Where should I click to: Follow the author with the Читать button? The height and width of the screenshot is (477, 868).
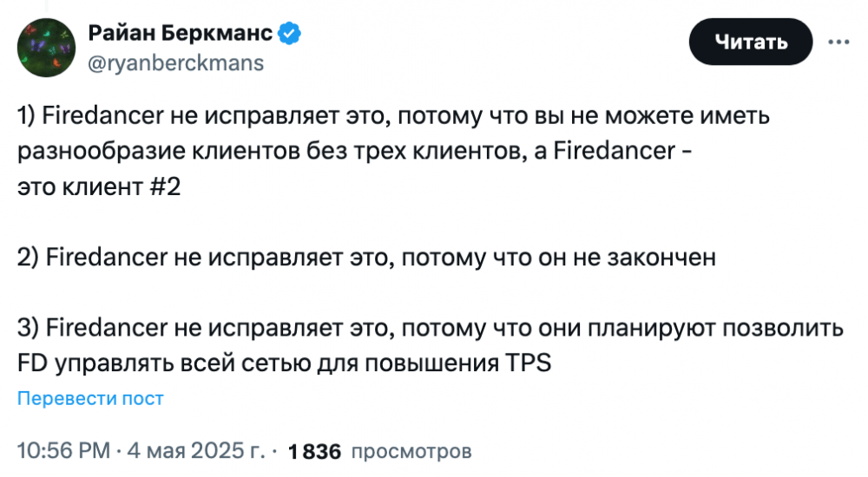(x=751, y=42)
